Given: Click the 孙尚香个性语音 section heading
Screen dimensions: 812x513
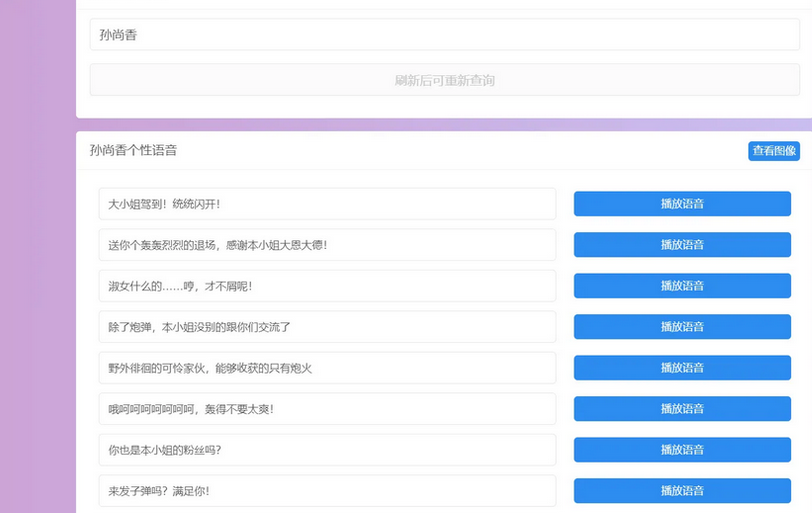Looking at the screenshot, I should tap(134, 150).
